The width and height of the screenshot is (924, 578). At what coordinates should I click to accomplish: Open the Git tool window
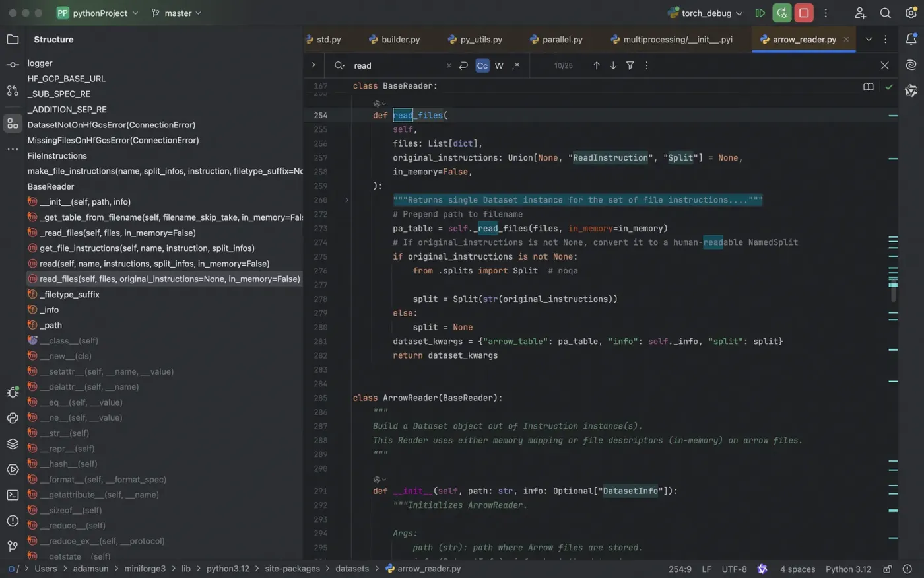(x=13, y=546)
